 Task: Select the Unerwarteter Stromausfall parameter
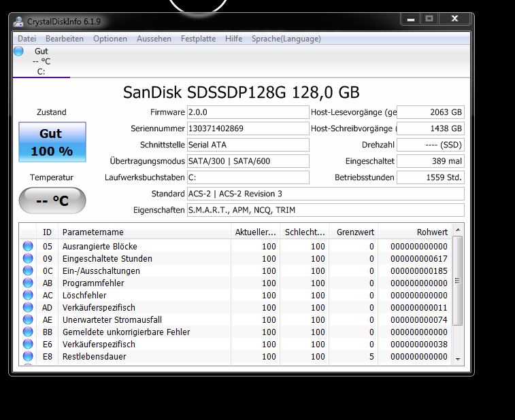(x=112, y=319)
